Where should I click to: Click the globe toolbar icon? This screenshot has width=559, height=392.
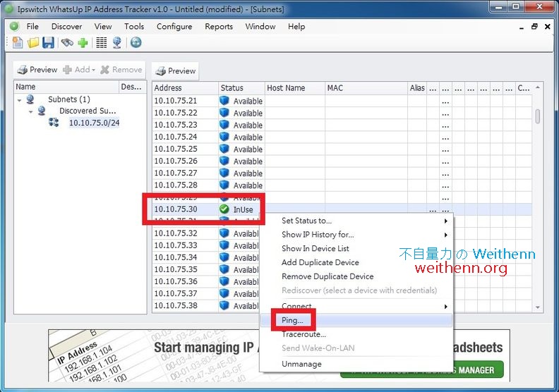click(136, 42)
